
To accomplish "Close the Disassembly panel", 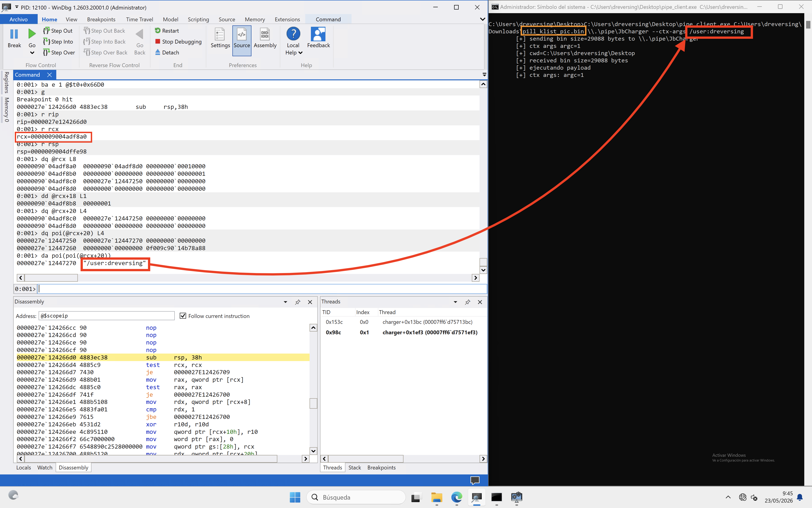I will tap(310, 302).
